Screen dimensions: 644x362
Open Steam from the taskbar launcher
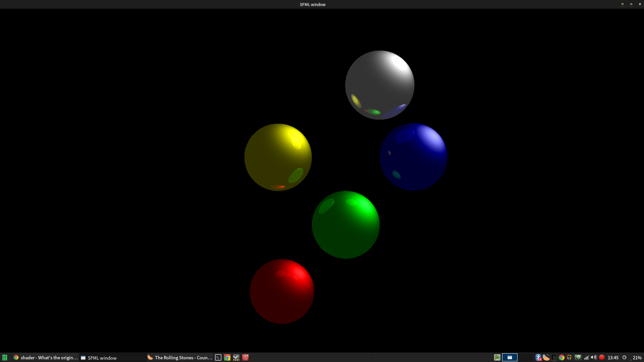(x=236, y=358)
